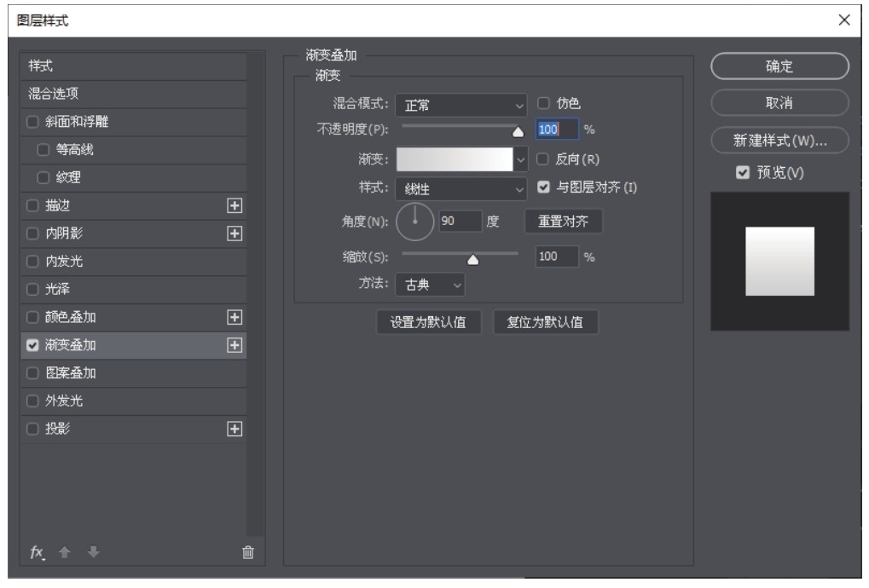
Task: Add another 描边 effect with plus icon
Action: (235, 205)
